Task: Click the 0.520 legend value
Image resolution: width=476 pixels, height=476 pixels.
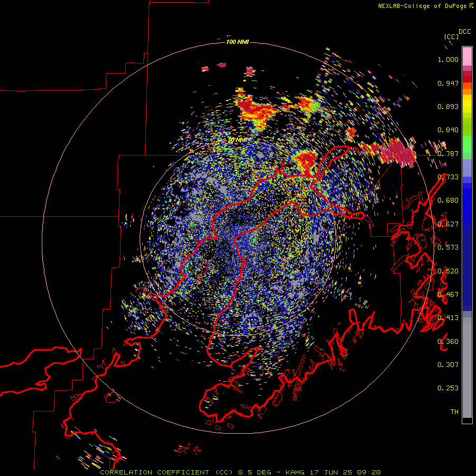Action: (x=448, y=271)
